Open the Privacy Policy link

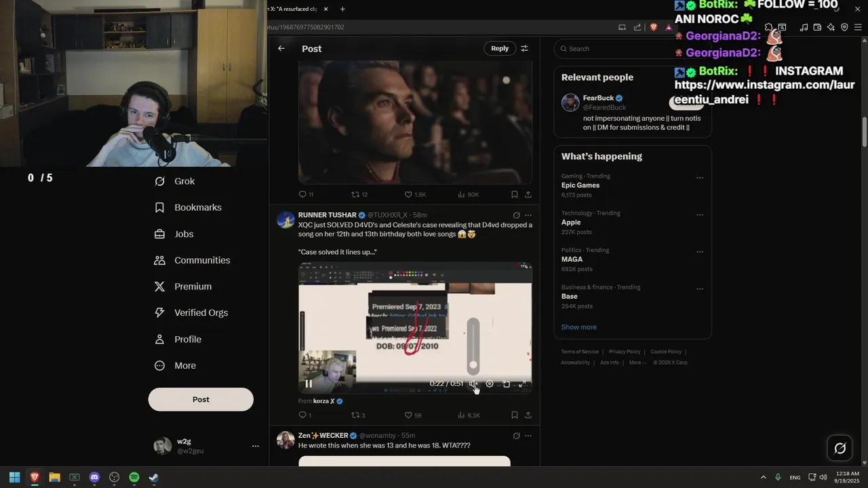tap(625, 352)
